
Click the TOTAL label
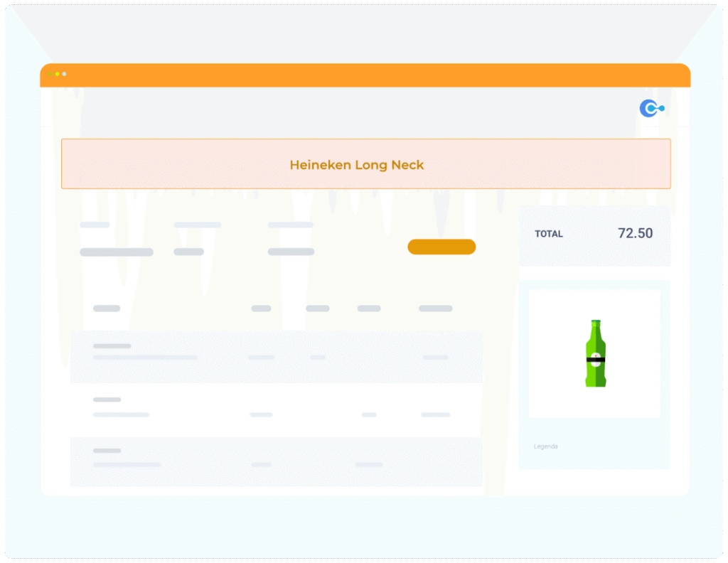click(549, 234)
